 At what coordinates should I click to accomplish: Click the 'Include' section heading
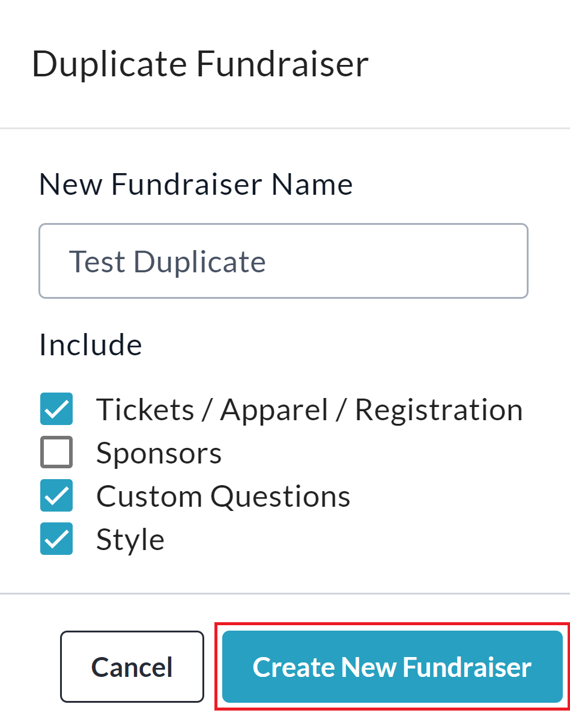pyautogui.click(x=90, y=345)
